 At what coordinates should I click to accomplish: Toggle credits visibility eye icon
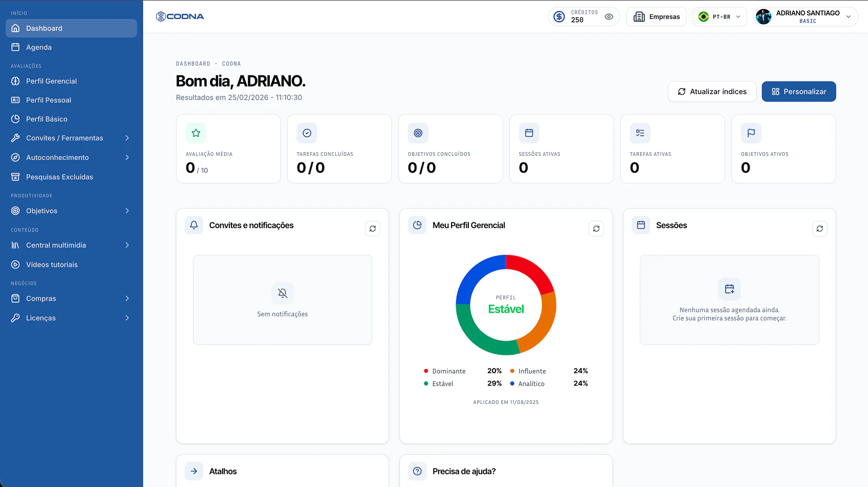coord(609,17)
